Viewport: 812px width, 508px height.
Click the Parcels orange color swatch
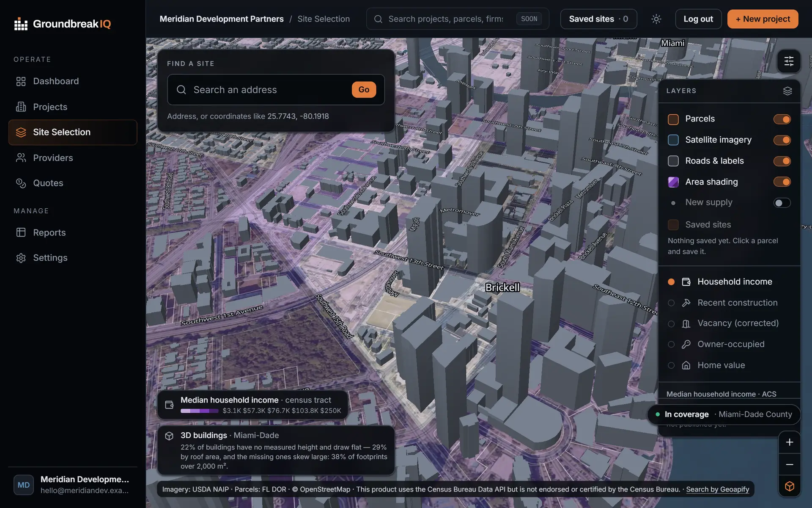[x=673, y=119]
